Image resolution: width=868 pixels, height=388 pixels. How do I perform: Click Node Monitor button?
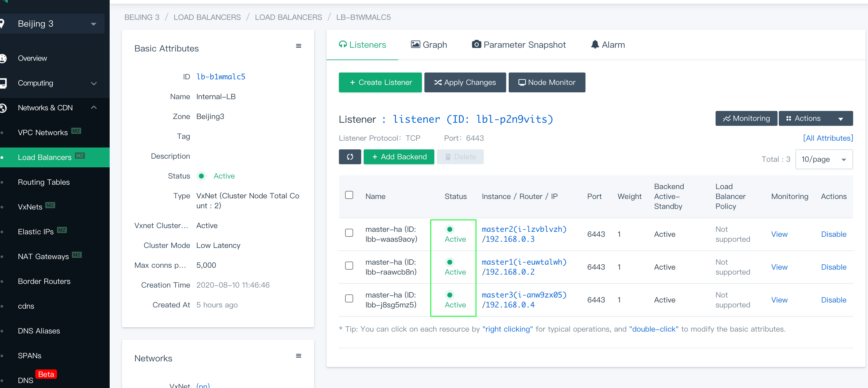coord(546,82)
